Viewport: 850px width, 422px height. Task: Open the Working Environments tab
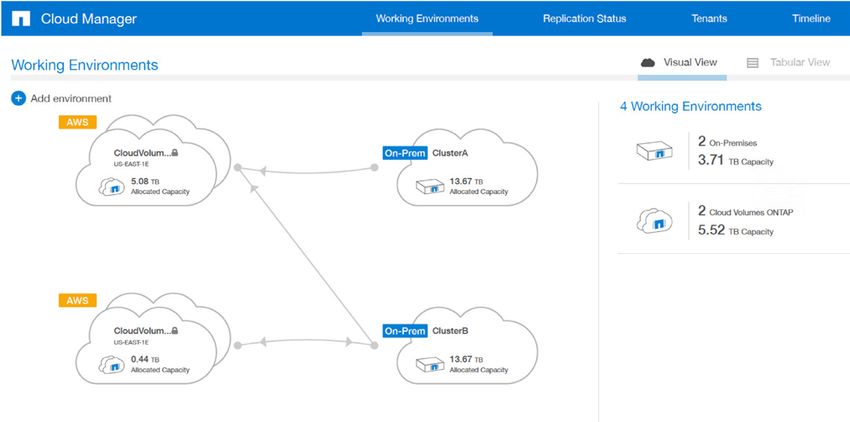click(427, 18)
